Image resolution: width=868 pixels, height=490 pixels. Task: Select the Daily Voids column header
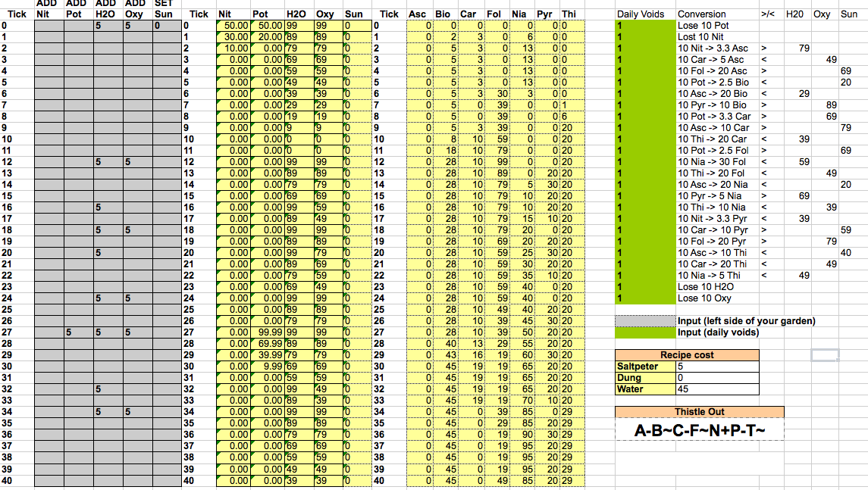coord(645,14)
